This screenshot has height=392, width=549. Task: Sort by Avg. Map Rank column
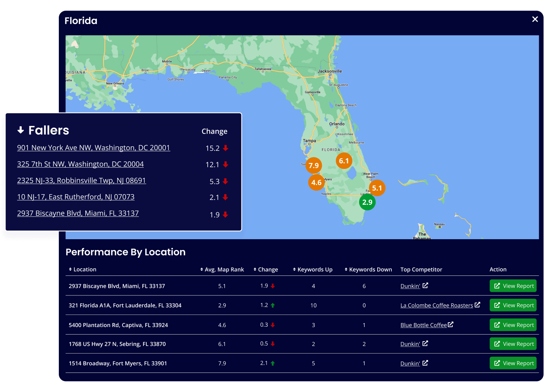(222, 269)
